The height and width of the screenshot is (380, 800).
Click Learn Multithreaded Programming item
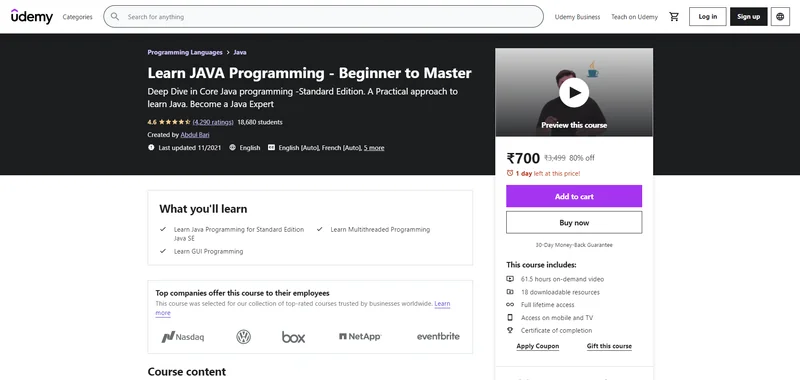[380, 230]
